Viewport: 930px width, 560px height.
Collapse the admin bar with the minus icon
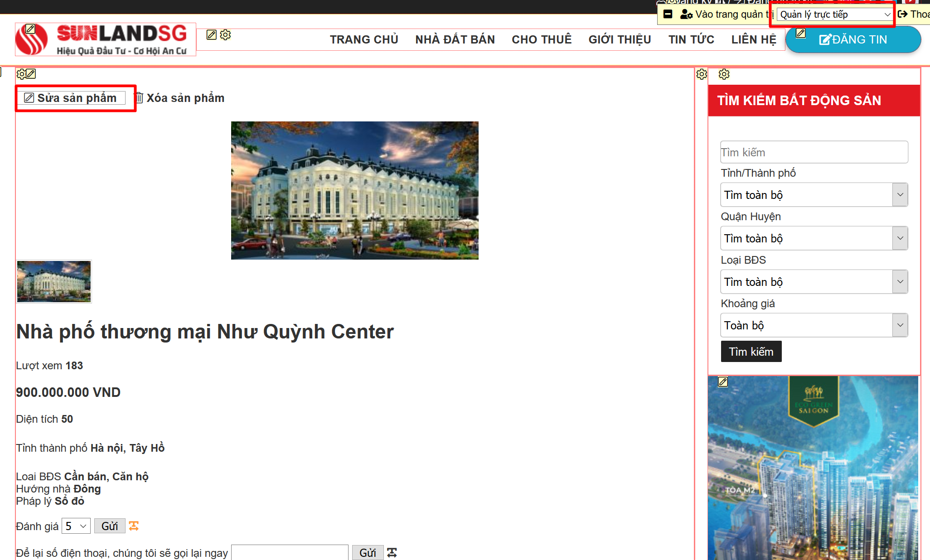[668, 14]
